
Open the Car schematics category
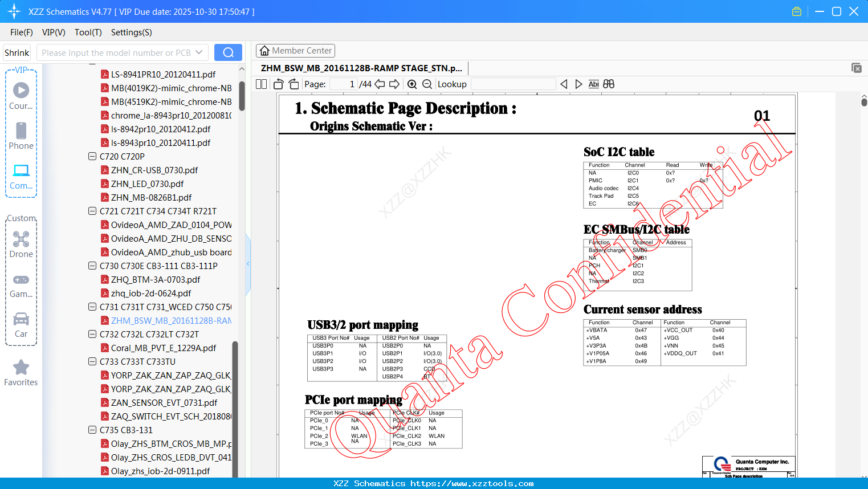coord(21,325)
